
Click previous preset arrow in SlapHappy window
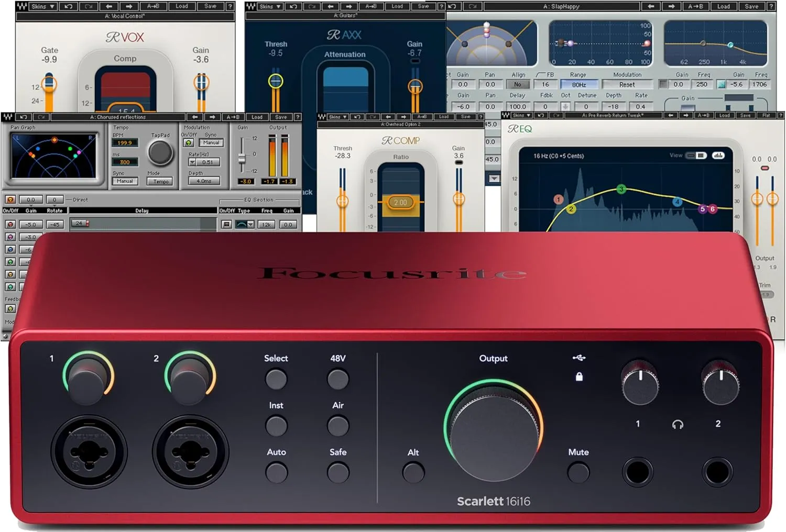coord(651,6)
